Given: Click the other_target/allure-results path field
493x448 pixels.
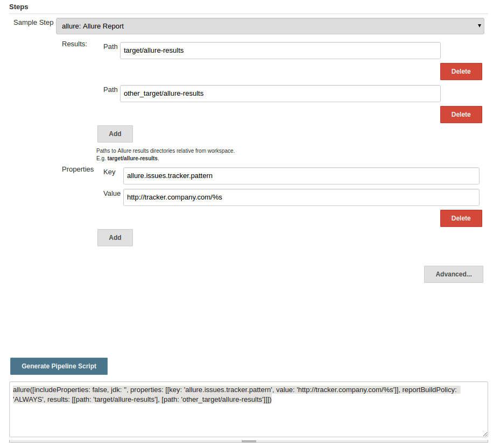Looking at the screenshot, I should point(280,94).
